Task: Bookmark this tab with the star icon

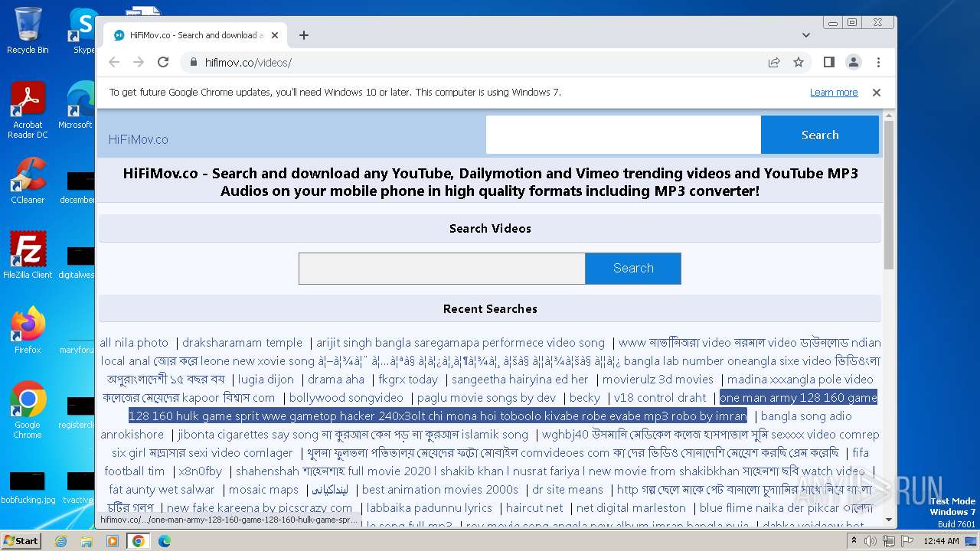Action: [799, 62]
